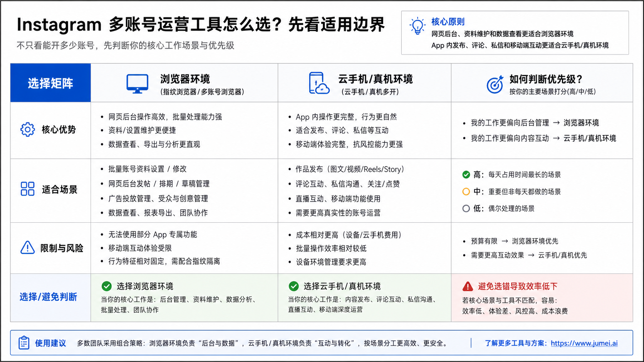Image resolution: width=644 pixels, height=362 pixels.
Task: Click the bullet 移动端互动体验受限
Action: coord(140,248)
